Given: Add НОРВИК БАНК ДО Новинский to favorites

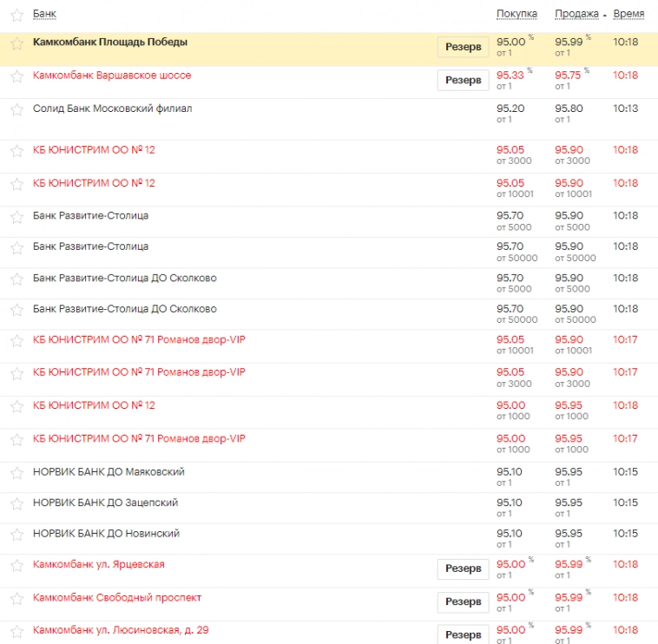Looking at the screenshot, I should [17, 535].
